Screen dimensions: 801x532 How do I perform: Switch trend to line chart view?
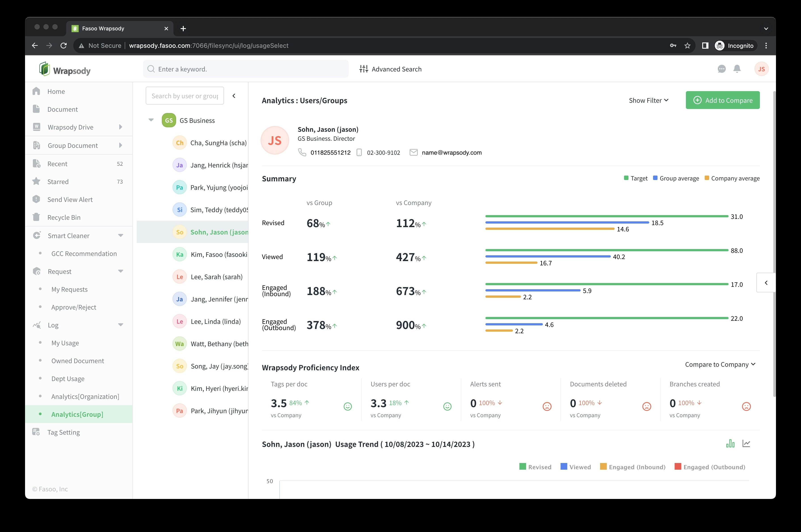click(746, 444)
